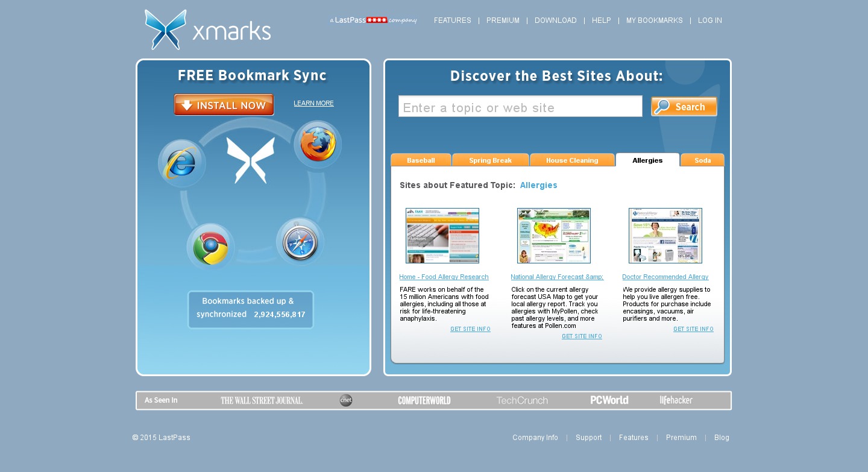This screenshot has height=472, width=868.
Task: Focus the topic or web site search field
Action: pyautogui.click(x=520, y=107)
